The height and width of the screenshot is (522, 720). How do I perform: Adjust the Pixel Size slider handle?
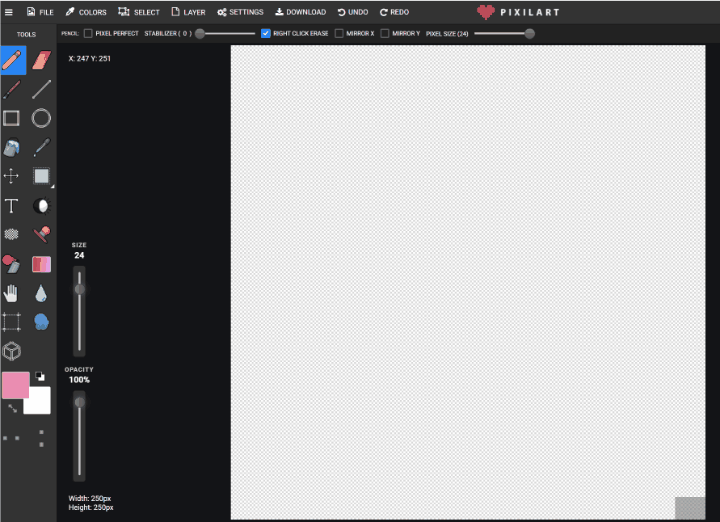tap(529, 34)
